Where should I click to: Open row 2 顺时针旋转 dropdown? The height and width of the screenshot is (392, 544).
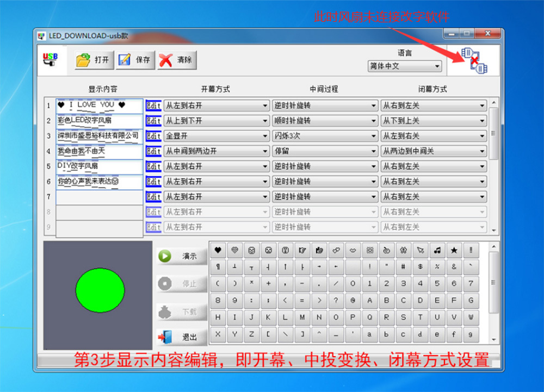coord(325,121)
